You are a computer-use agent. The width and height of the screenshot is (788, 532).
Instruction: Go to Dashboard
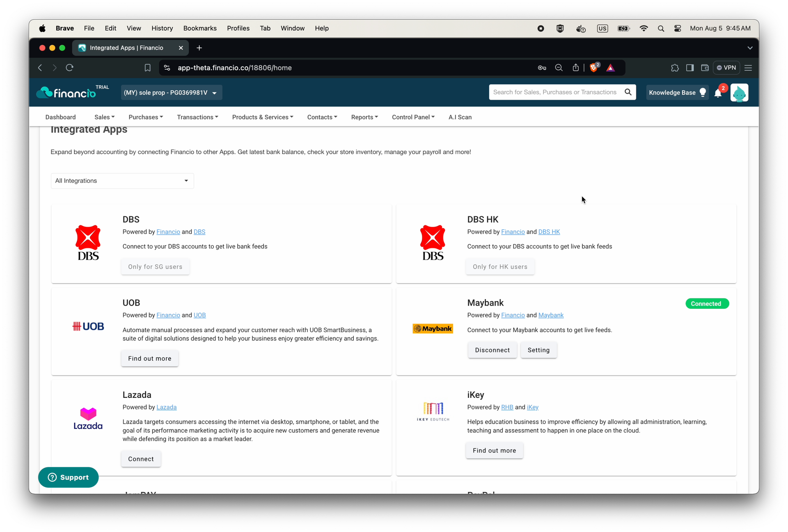point(60,117)
